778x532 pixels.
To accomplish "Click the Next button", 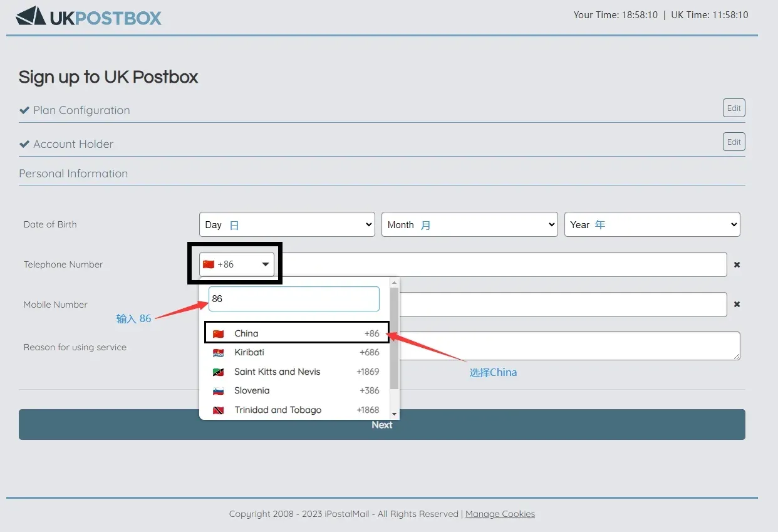I will pos(382,425).
